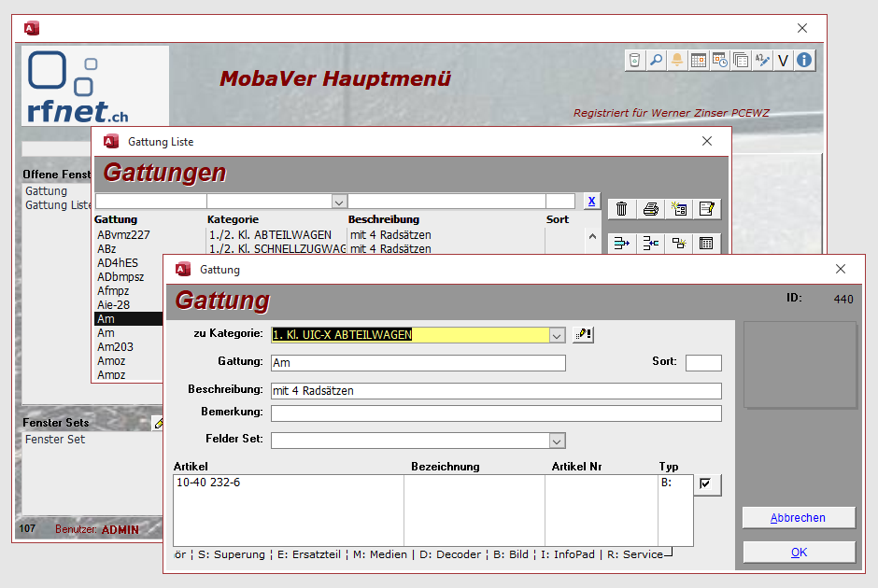878x588 pixels.
Task: Delete entry with Gattung Liste trash icon
Action: coord(621,209)
